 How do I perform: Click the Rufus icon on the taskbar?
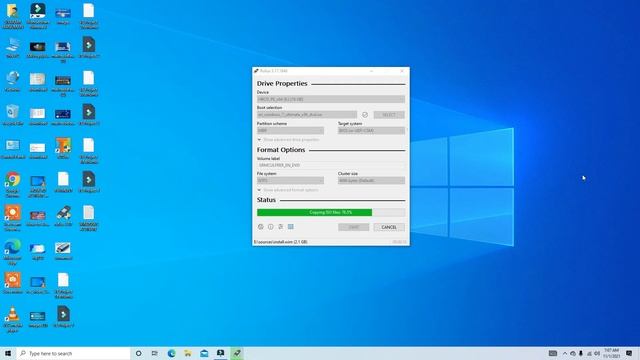237,353
